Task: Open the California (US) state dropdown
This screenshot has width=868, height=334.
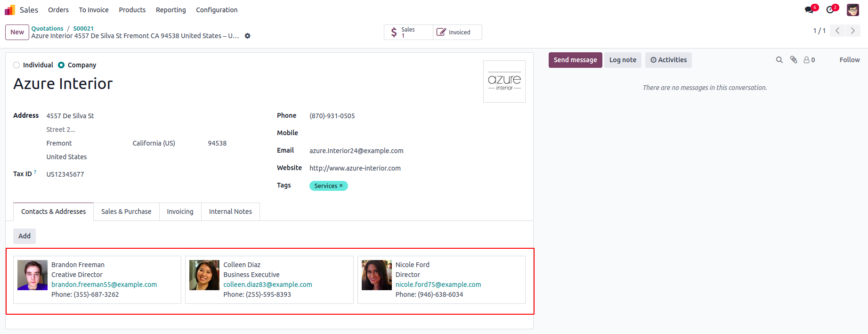Action: (167, 143)
